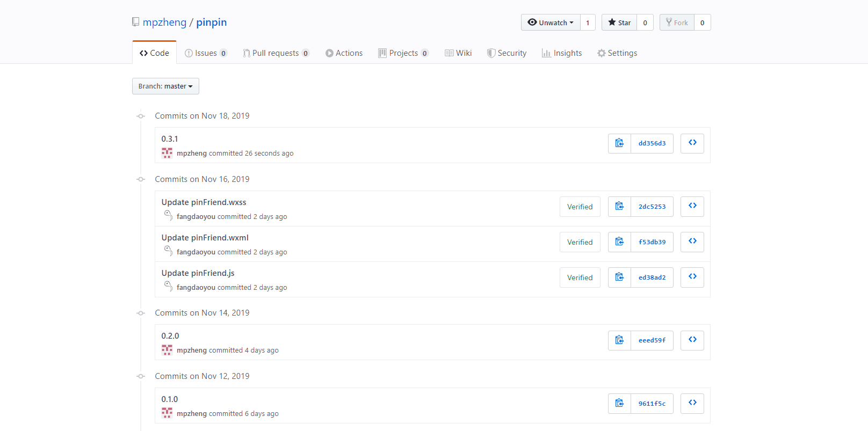Screen dimensions: 868x431
Task: Open the Projects tab
Action: tap(403, 53)
